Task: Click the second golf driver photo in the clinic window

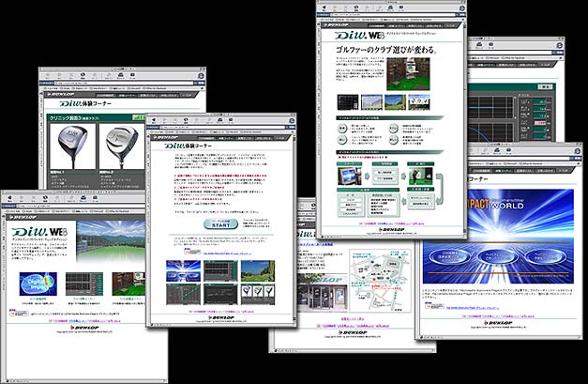Action: click(x=122, y=146)
